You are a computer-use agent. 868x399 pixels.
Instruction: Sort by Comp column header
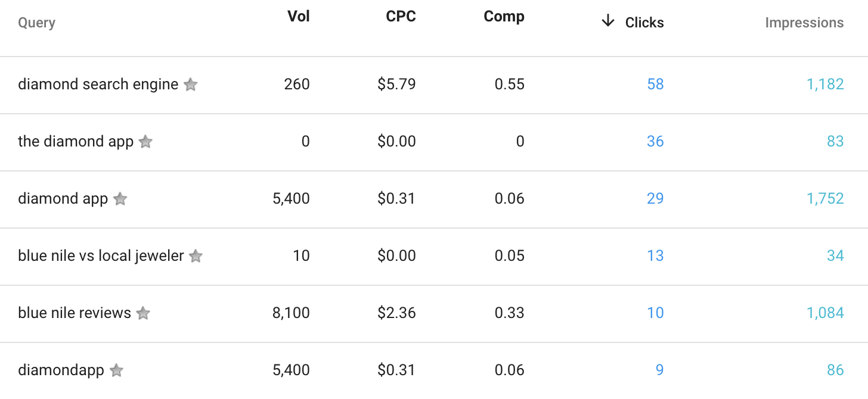504,17
